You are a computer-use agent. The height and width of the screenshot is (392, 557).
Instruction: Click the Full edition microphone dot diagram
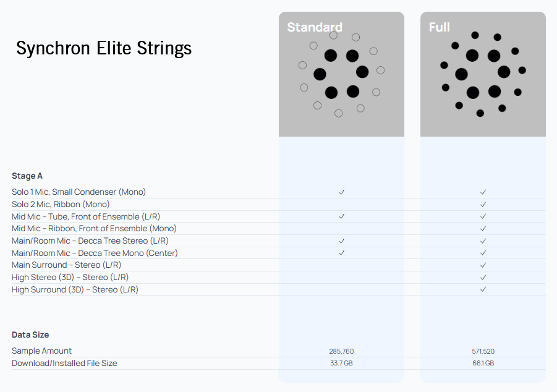pyautogui.click(x=483, y=74)
